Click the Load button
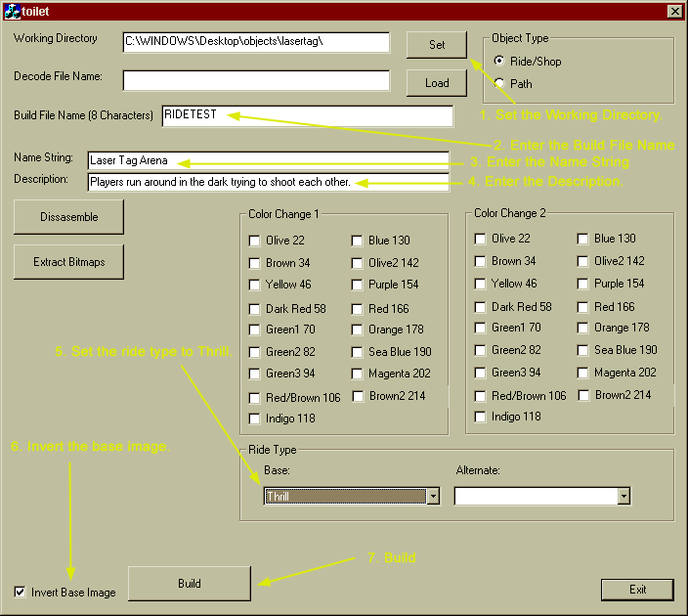688x616 pixels. point(437,83)
